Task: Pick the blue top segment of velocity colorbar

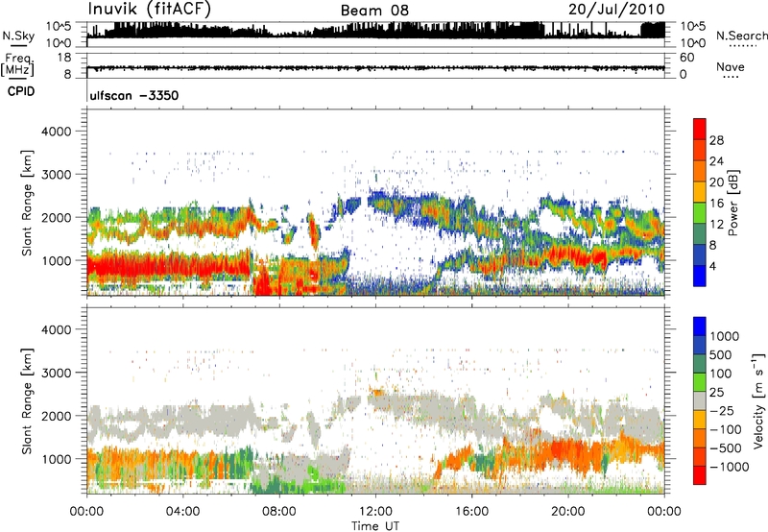Action: 700,326
